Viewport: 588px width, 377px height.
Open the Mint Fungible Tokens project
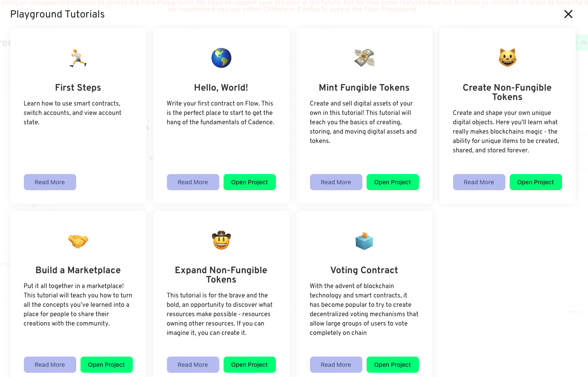393,182
